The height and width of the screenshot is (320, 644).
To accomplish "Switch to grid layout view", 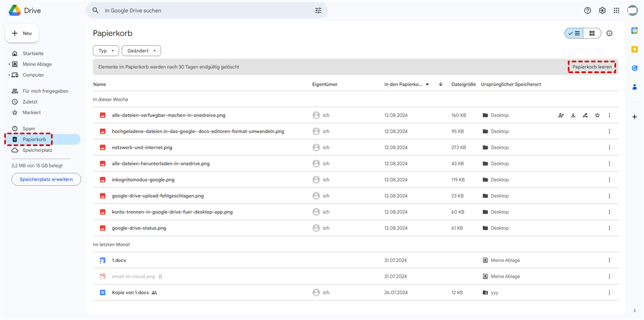I will click(592, 33).
